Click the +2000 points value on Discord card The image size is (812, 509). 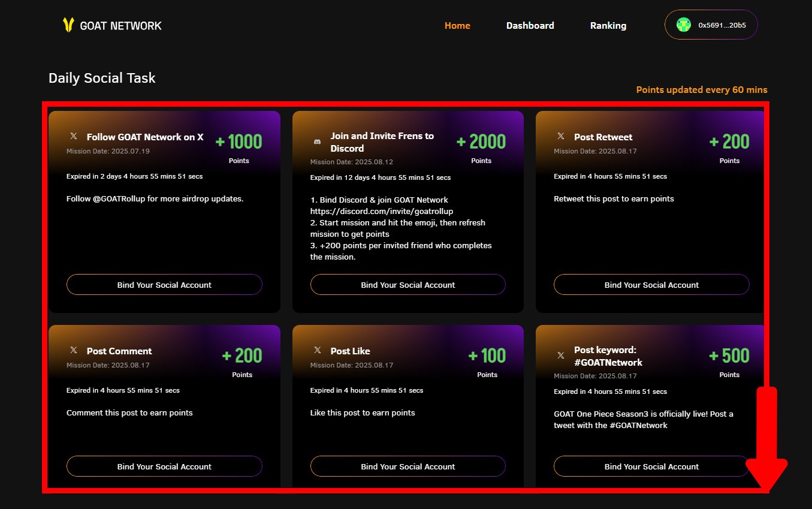click(481, 142)
